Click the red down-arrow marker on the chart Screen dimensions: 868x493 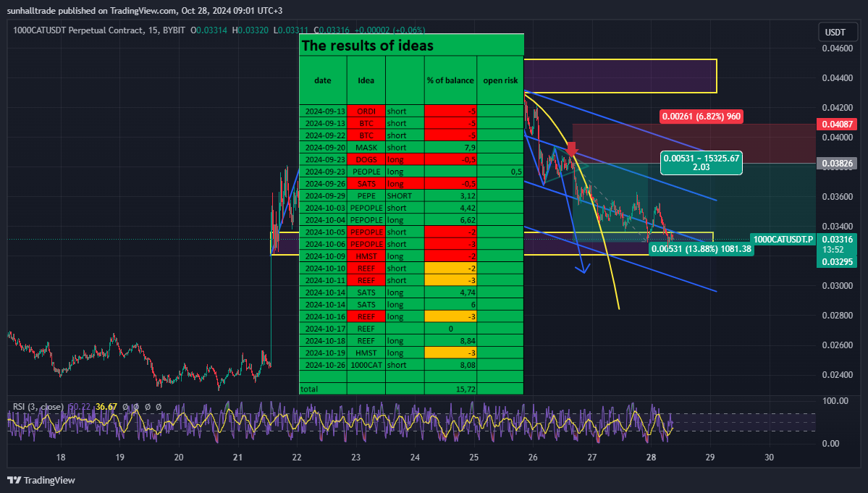click(x=572, y=149)
